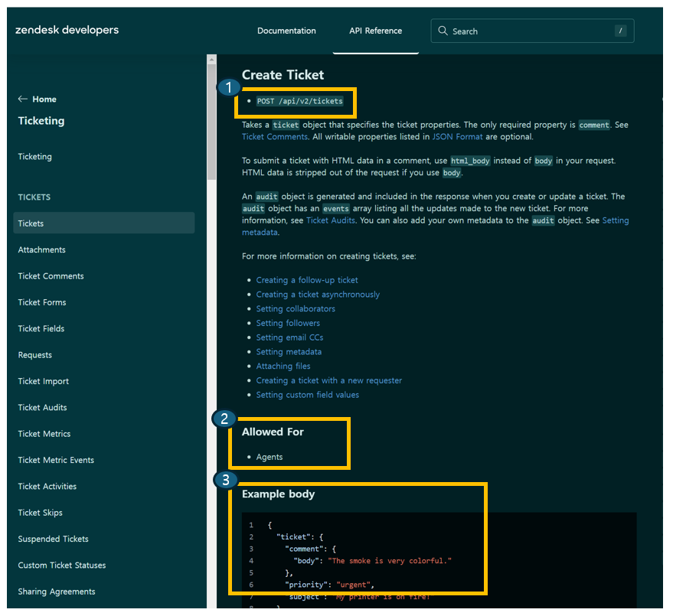Click the Create Ticket heading
Image resolution: width=673 pixels, height=616 pixels.
click(x=283, y=75)
